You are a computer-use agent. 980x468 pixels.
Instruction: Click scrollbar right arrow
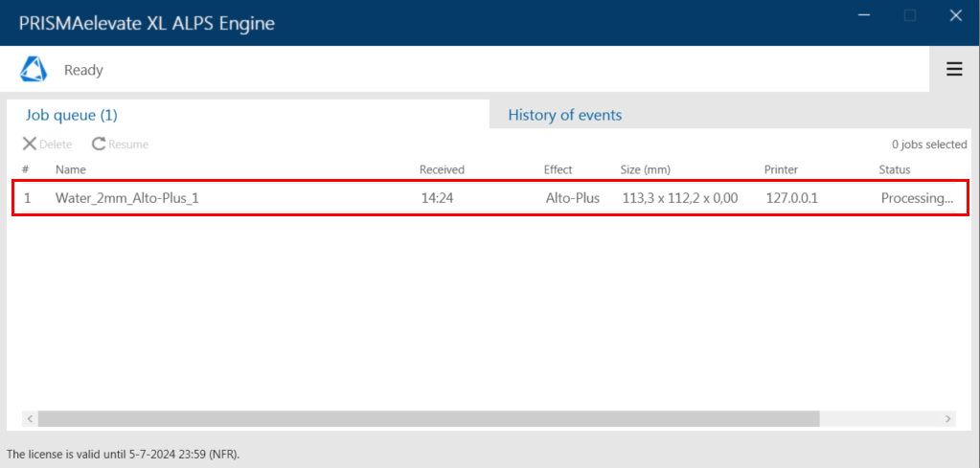(x=948, y=418)
